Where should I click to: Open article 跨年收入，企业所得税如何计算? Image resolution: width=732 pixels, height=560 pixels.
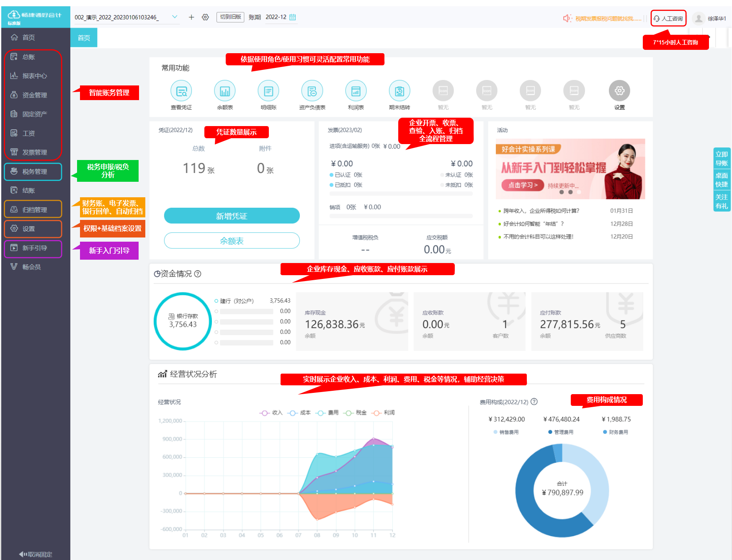541,211
